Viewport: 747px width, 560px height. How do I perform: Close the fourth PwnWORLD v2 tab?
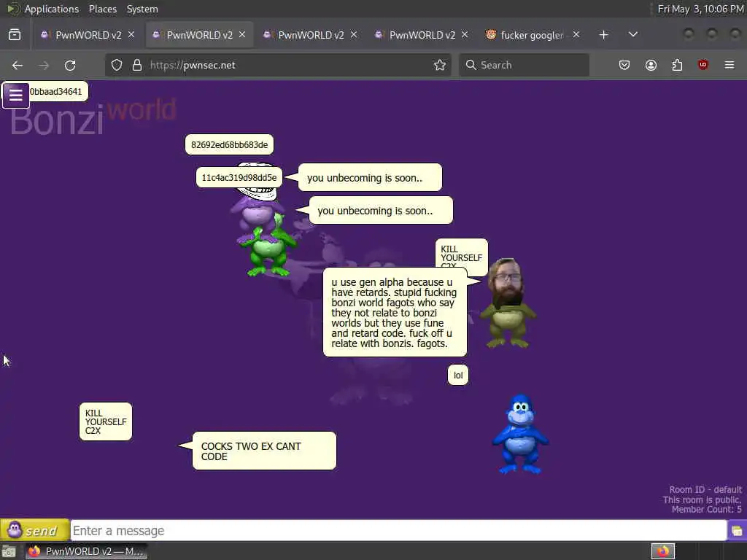click(x=465, y=35)
